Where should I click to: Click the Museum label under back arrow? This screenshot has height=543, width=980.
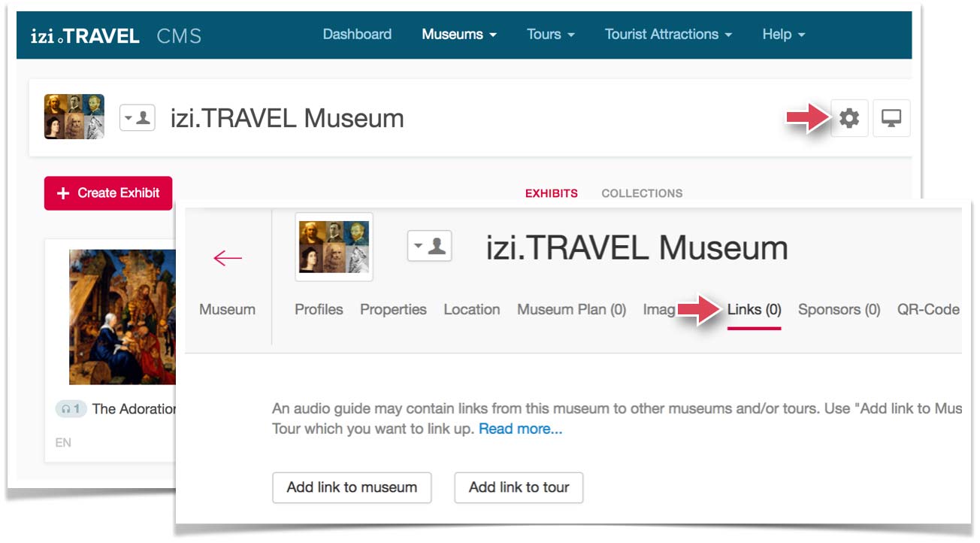click(x=227, y=309)
